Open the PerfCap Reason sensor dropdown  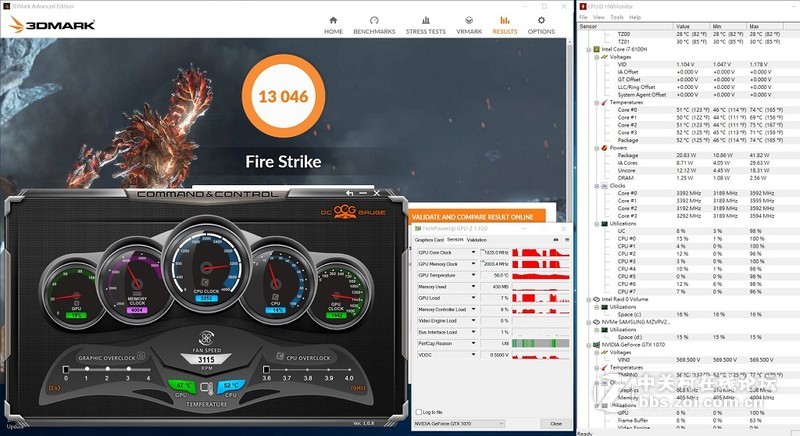click(473, 343)
